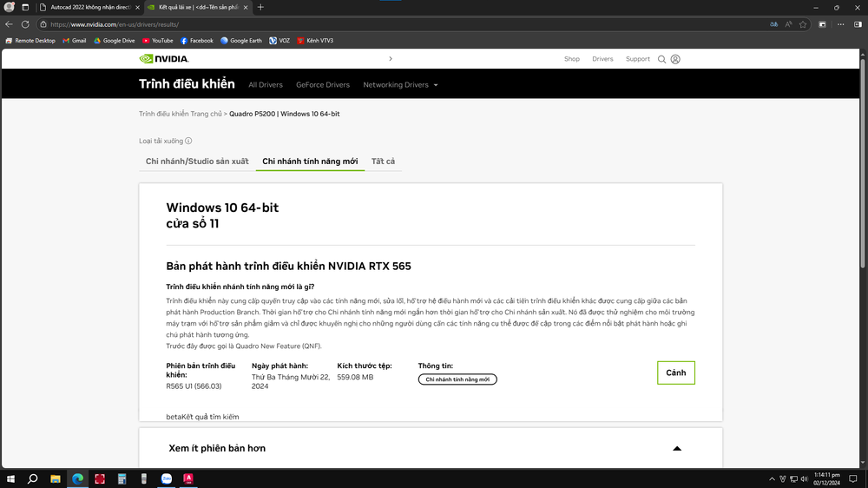Click info icon beside Loại tải xuống
Viewport: 868px width, 488px height.
tap(188, 141)
